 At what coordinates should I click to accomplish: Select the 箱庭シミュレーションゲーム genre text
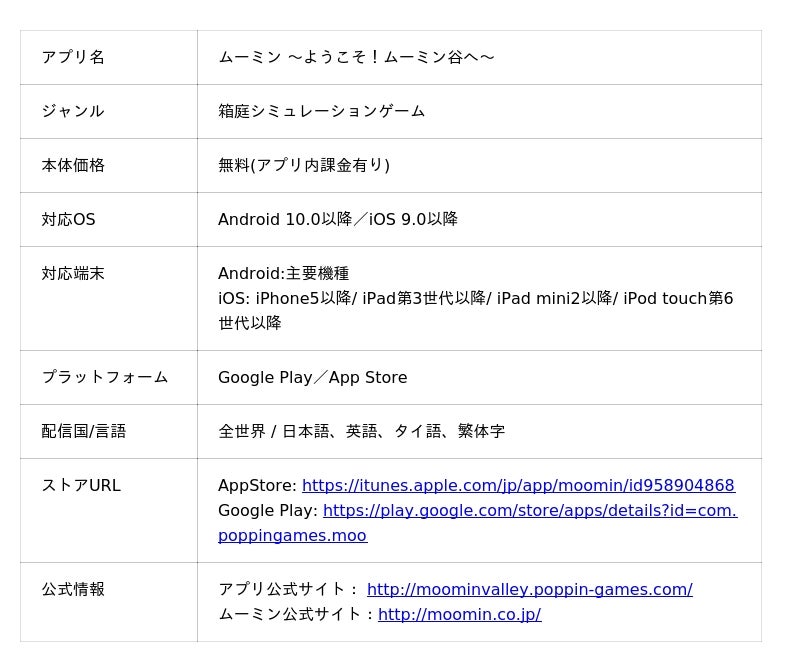[x=321, y=111]
